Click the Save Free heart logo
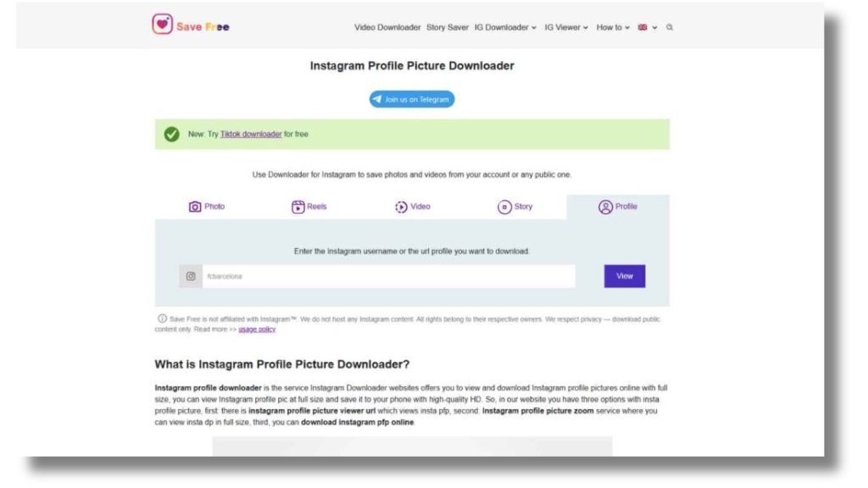This screenshot has height=488, width=868. pos(162,25)
